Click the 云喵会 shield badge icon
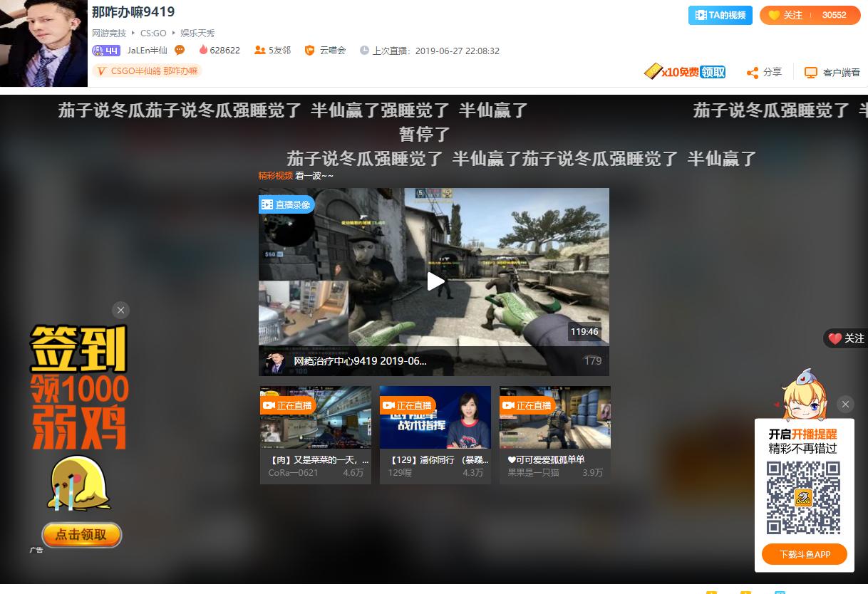868x594 pixels. tap(309, 51)
